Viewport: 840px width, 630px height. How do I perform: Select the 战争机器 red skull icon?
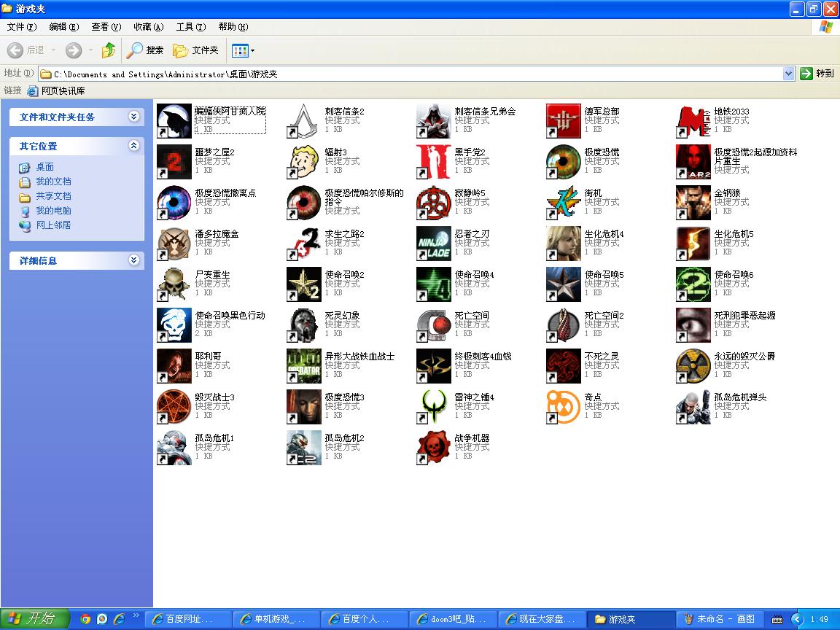pyautogui.click(x=433, y=448)
